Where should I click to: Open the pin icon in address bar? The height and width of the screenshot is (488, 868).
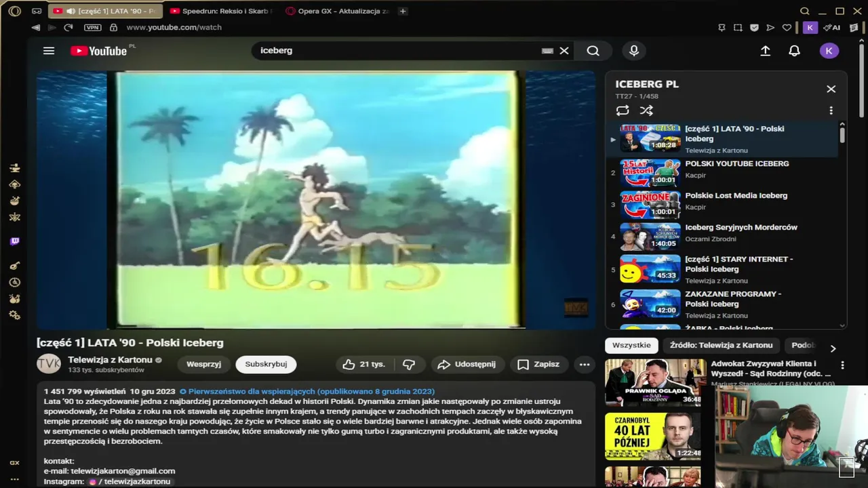tap(722, 28)
